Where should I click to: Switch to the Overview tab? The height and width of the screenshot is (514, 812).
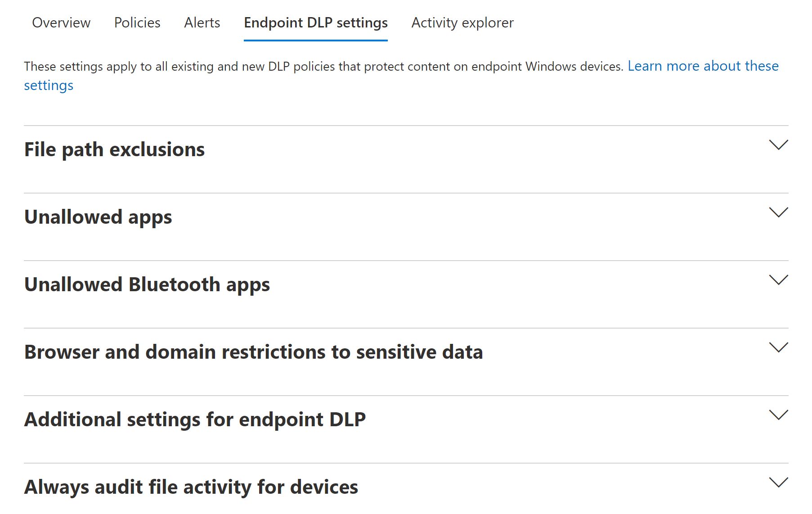[61, 23]
